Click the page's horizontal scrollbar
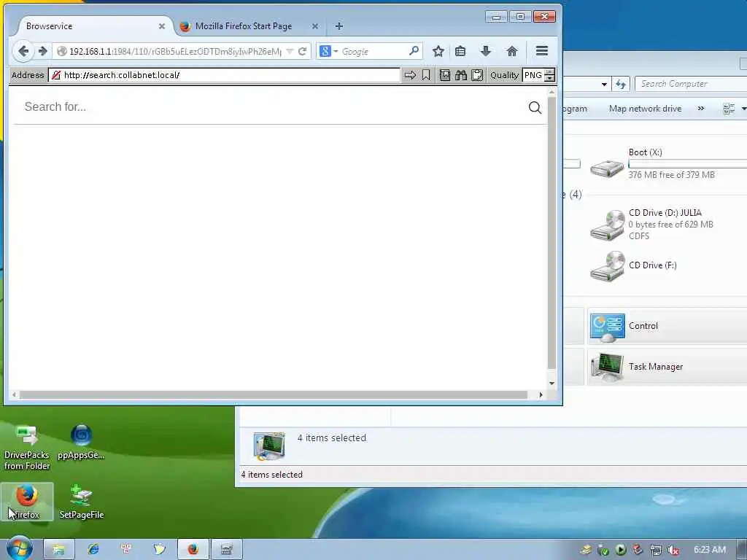 tap(274, 394)
